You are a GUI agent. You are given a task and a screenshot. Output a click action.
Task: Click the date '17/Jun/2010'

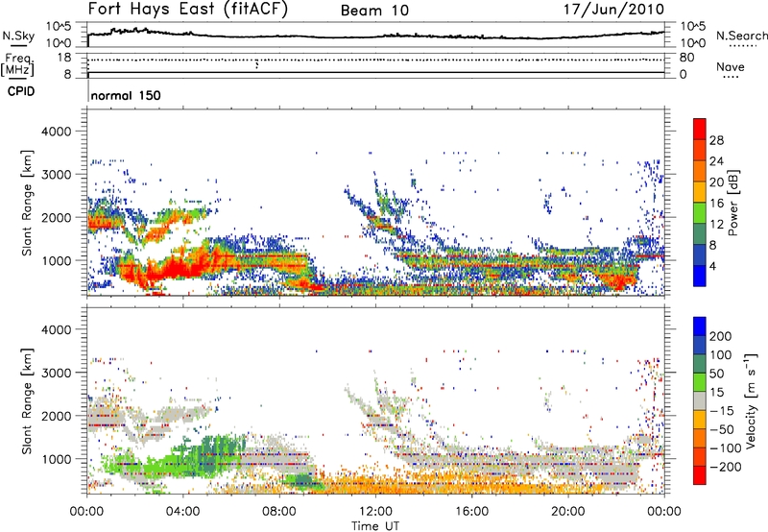(613, 10)
